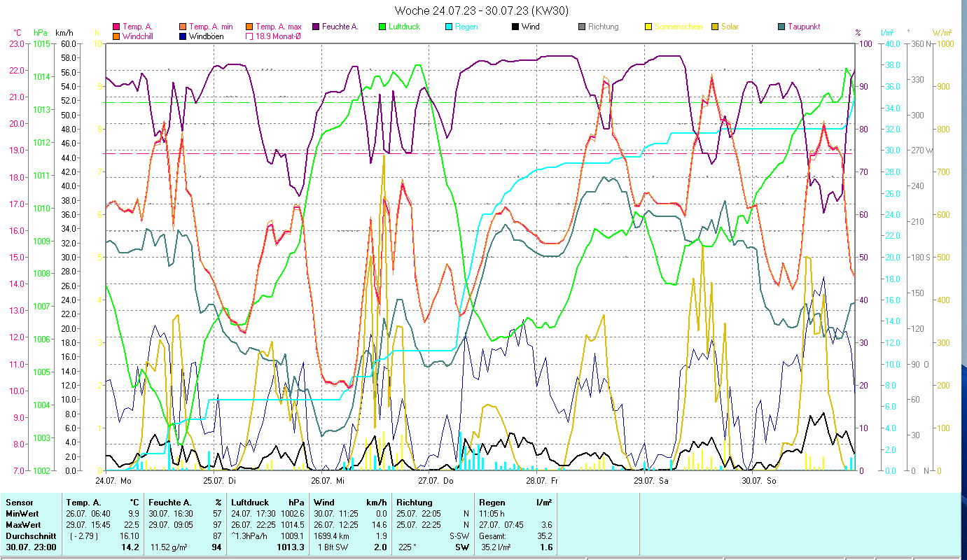
Task: Click the pink Temp. A. legend square
Action: pyautogui.click(x=116, y=27)
